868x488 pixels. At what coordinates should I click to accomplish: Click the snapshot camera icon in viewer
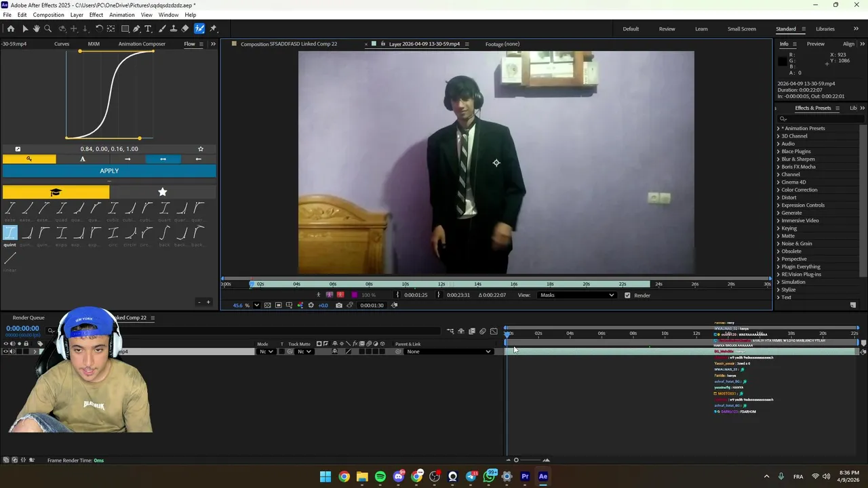click(339, 305)
